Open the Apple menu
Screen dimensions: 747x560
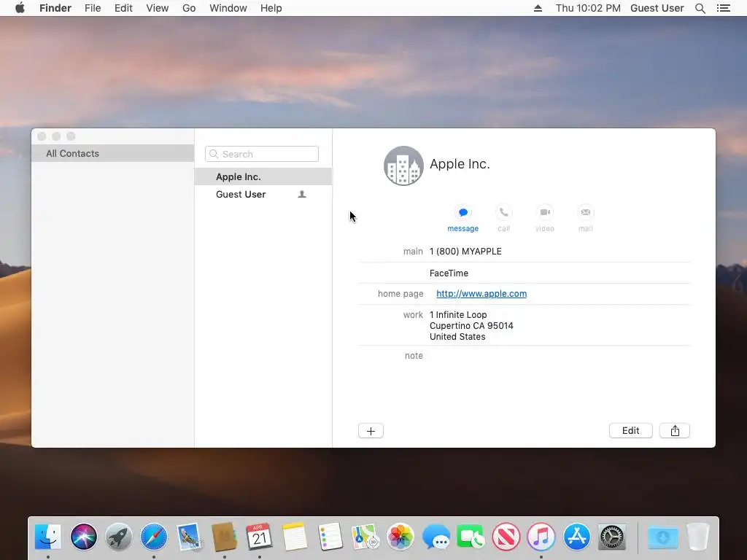(x=20, y=8)
